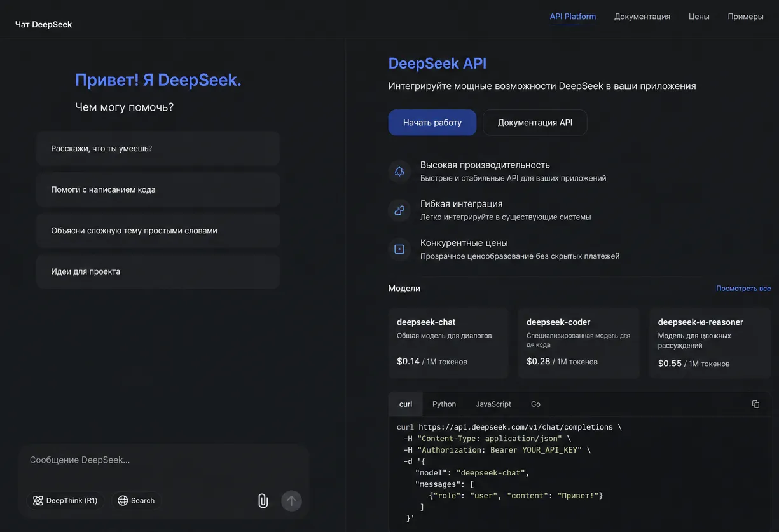Click the competitive pricing icon

pos(399,249)
